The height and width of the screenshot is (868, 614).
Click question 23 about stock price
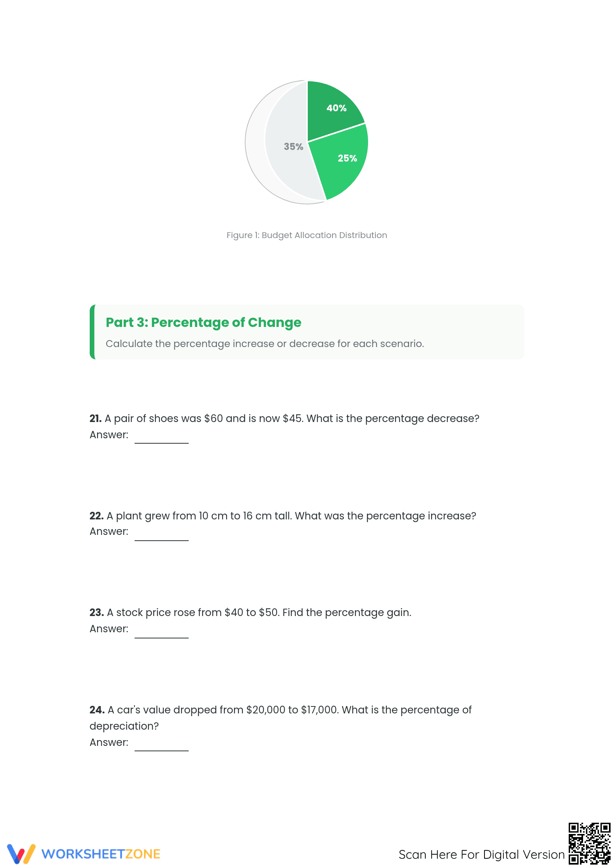pos(251,613)
